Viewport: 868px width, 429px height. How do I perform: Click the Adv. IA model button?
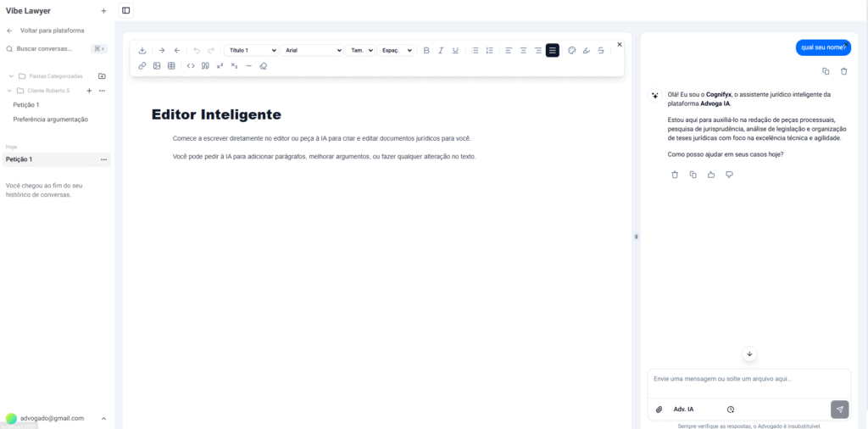point(683,409)
